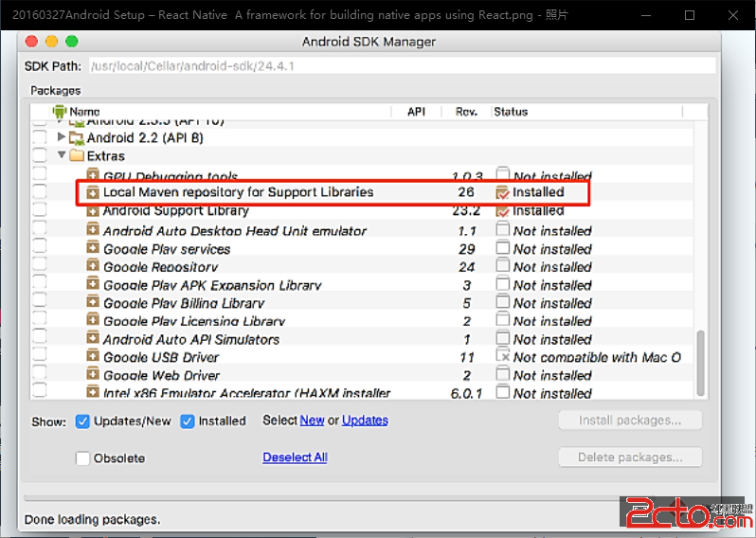Click the package icon beside GPU Debugging tools

tap(93, 174)
